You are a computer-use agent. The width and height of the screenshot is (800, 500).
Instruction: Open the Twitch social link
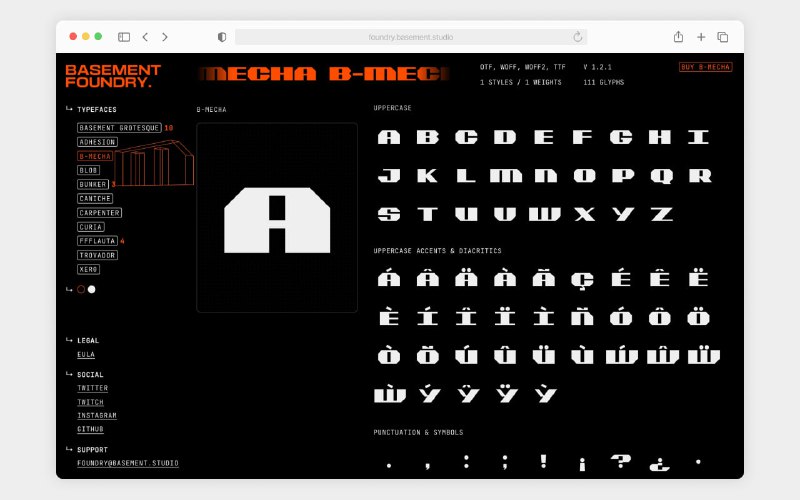point(90,402)
